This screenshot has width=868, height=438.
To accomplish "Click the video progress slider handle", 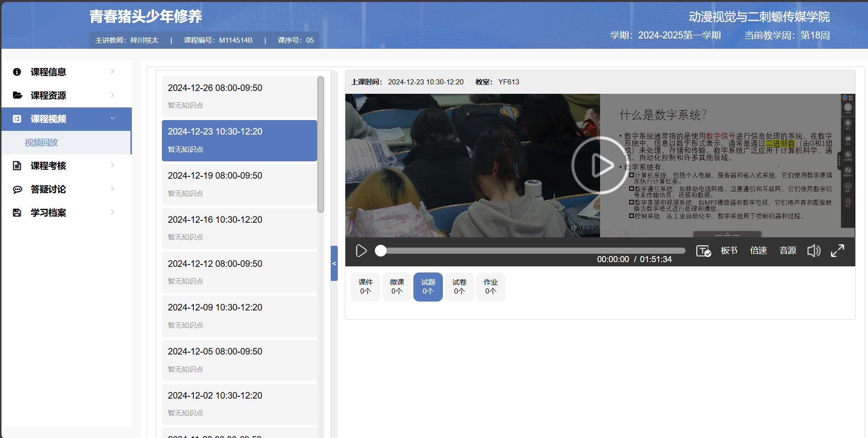I will pyautogui.click(x=381, y=251).
